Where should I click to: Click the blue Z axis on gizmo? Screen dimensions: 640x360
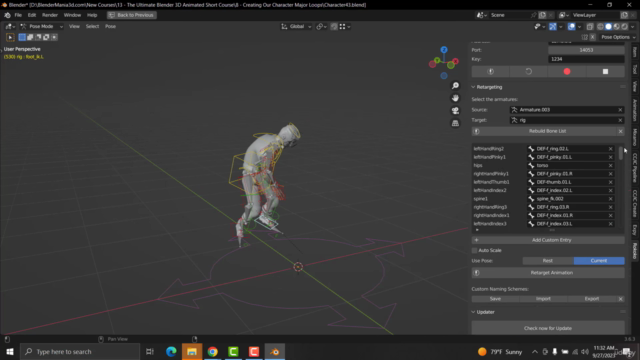pyautogui.click(x=444, y=50)
